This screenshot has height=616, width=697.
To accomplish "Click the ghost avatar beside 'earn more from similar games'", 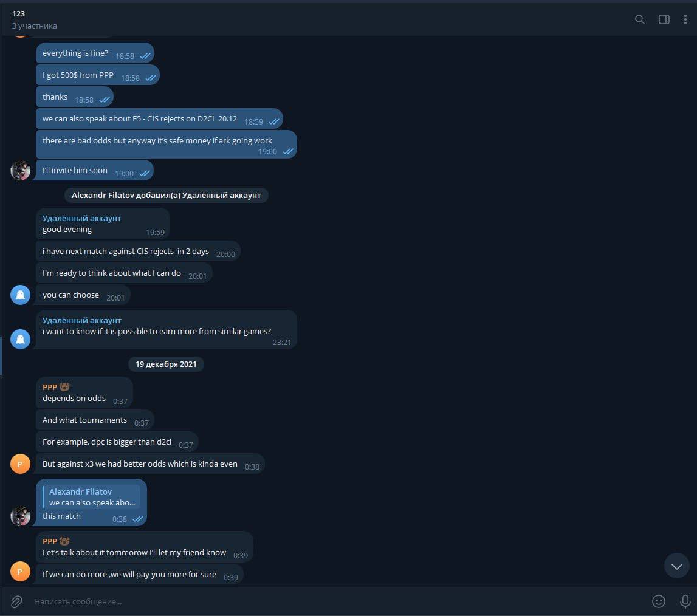I will click(21, 338).
